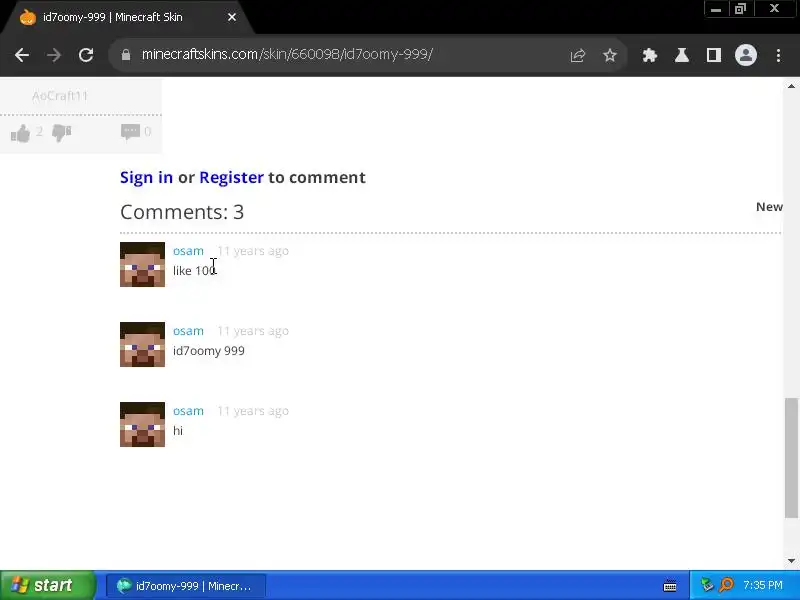Image resolution: width=800 pixels, height=600 pixels.
Task: Open the Chrome profile avatar
Action: tap(745, 55)
